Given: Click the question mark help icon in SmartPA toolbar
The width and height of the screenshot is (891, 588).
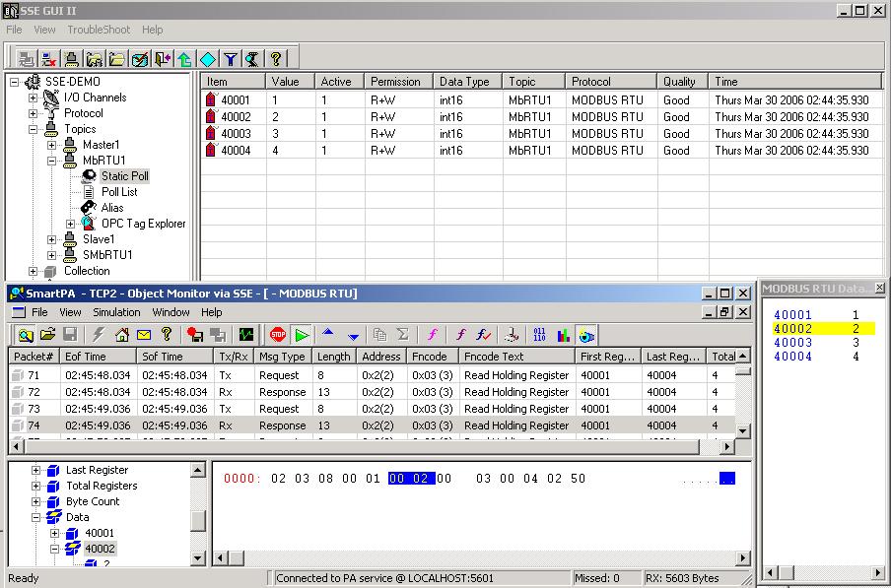Looking at the screenshot, I should 167,335.
